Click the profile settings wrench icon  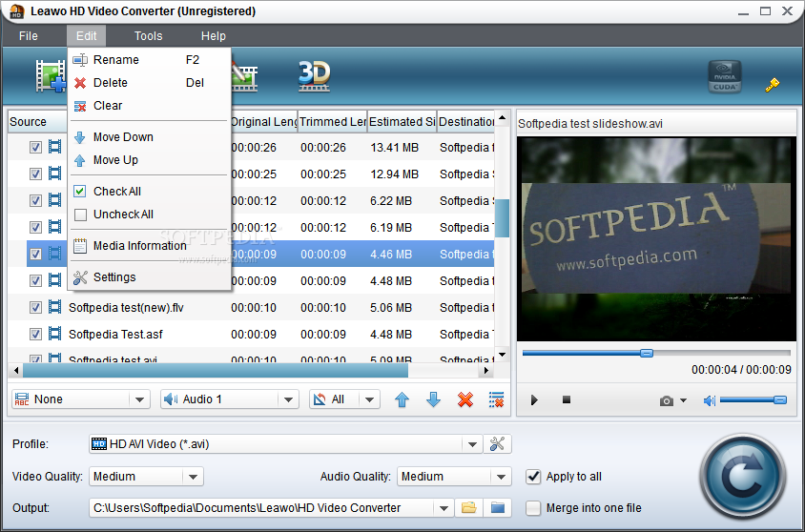[x=497, y=443]
